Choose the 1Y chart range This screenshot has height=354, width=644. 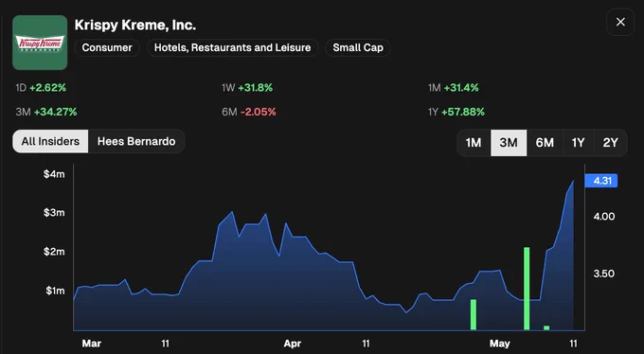click(578, 143)
